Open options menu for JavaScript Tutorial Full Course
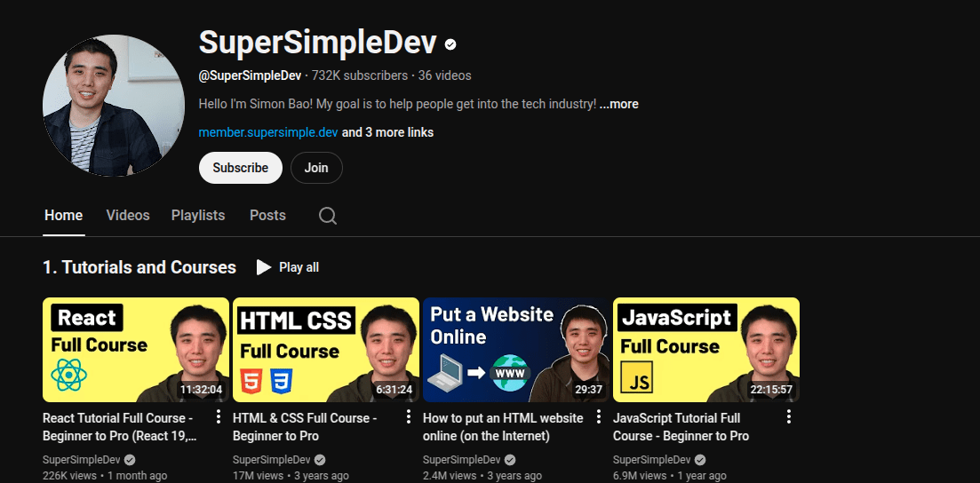This screenshot has width=980, height=483. click(x=789, y=416)
